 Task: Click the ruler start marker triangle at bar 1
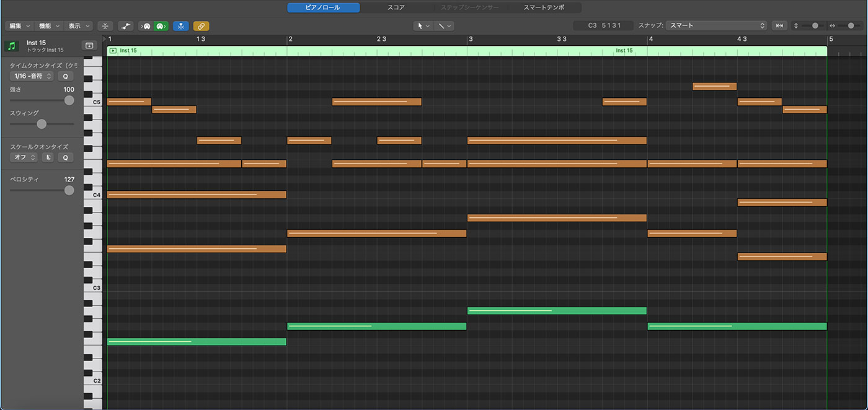click(104, 38)
